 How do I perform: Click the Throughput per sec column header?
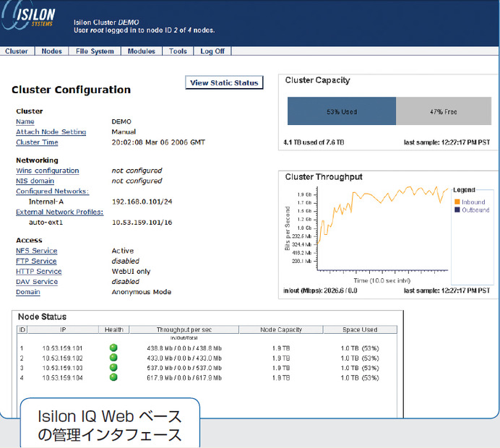click(x=184, y=329)
